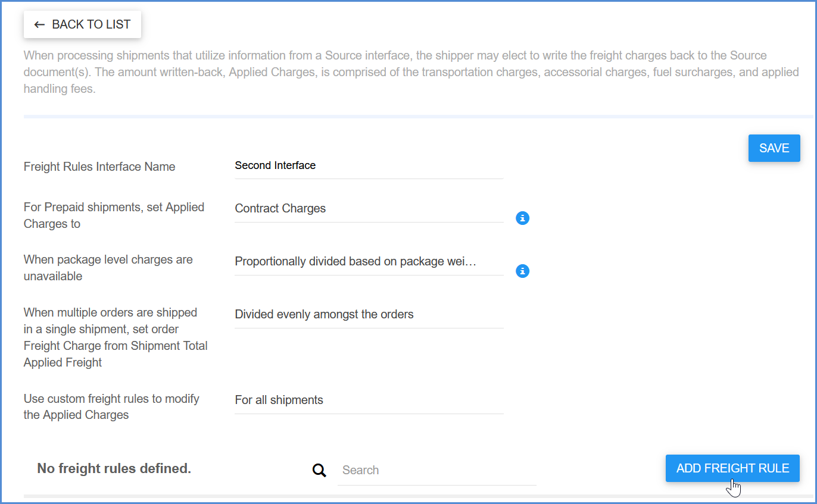Click info icon beside package level charges
The image size is (817, 504).
(522, 271)
